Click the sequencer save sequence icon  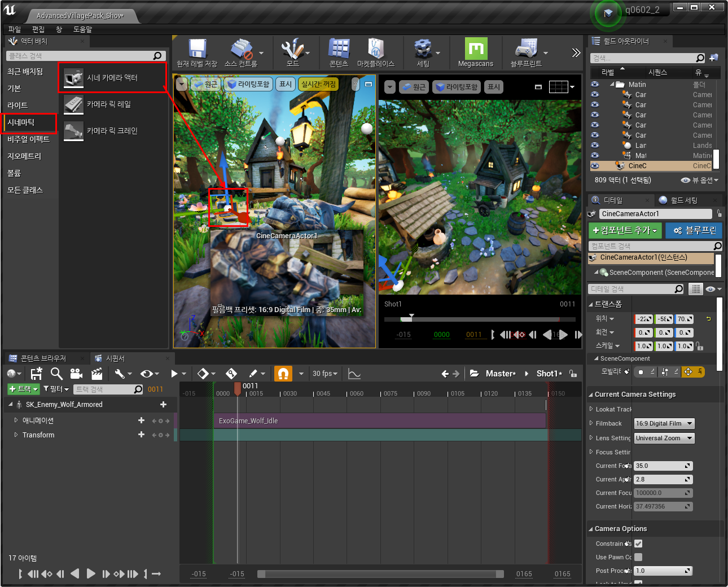pos(37,373)
